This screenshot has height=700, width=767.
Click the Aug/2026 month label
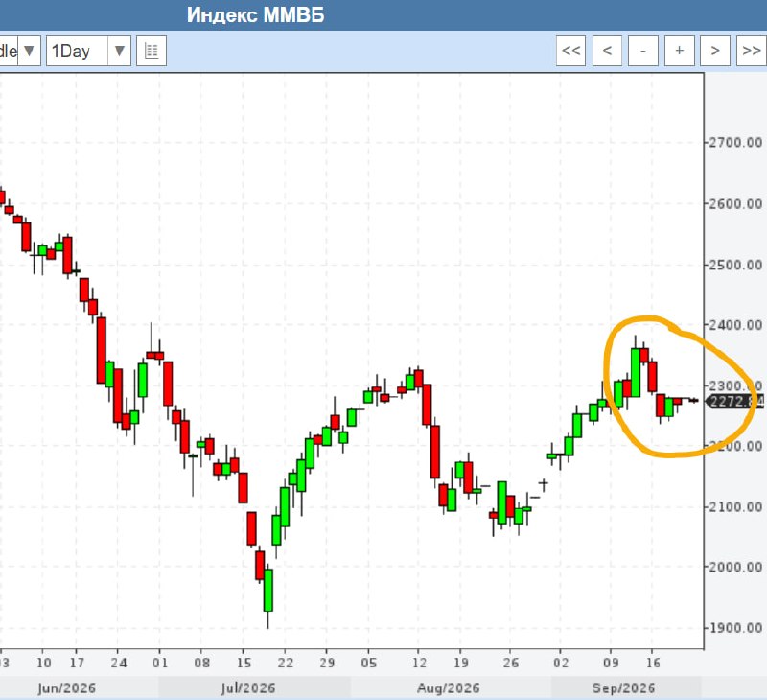448,688
